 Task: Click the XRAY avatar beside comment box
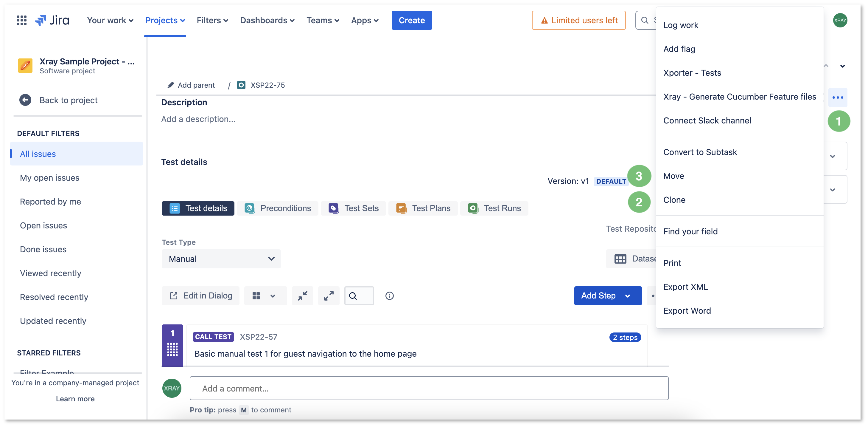click(172, 388)
